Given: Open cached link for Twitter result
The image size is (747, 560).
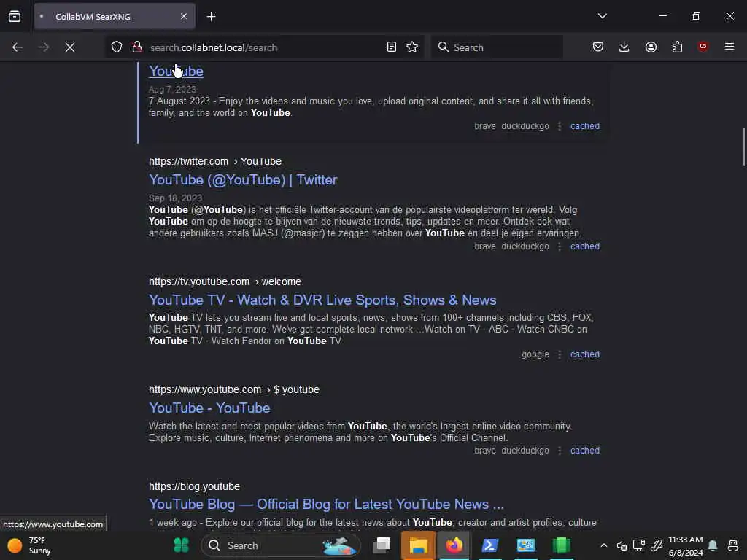Looking at the screenshot, I should (585, 246).
